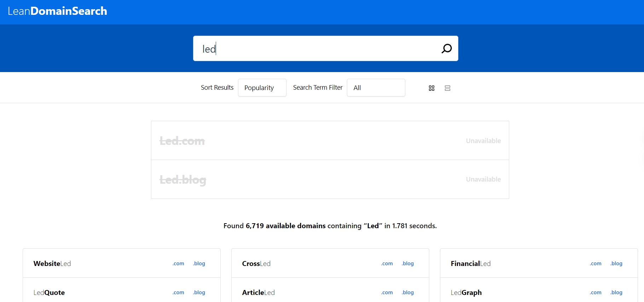
Task: Choose .blog for WebsiteLed
Action: coord(199,263)
